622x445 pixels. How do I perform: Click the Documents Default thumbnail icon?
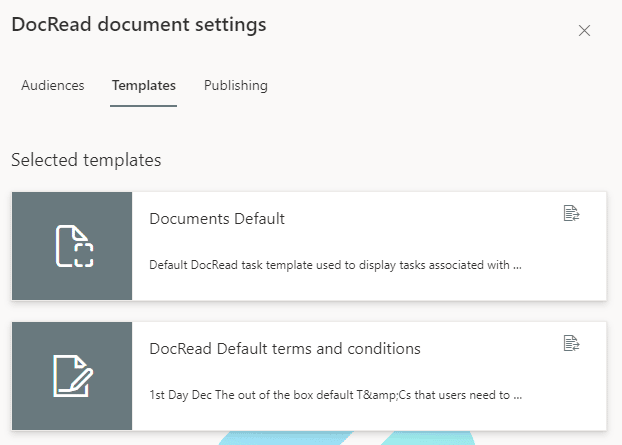click(74, 246)
